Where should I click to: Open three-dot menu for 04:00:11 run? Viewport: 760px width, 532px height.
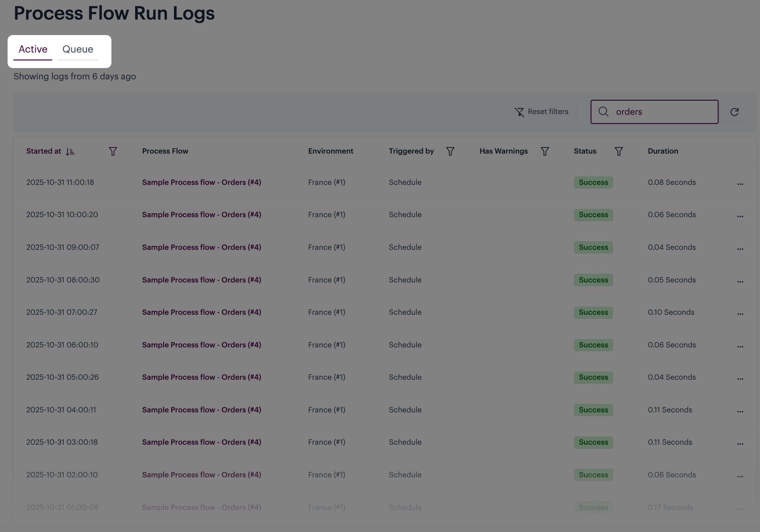(x=740, y=411)
